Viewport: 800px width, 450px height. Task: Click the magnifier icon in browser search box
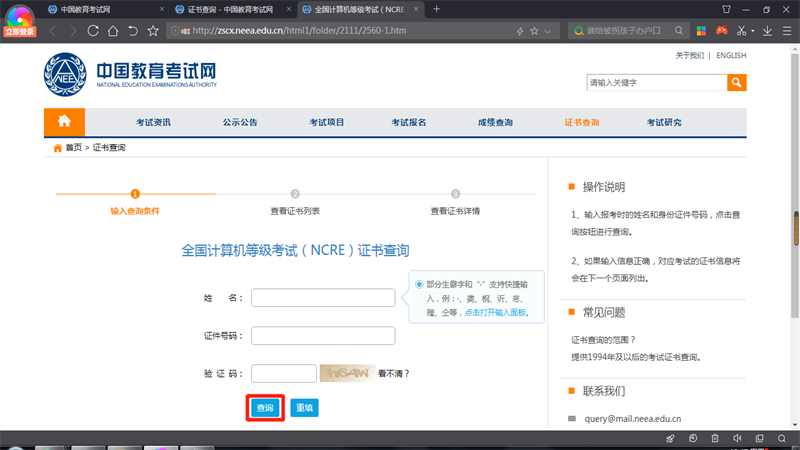[679, 31]
